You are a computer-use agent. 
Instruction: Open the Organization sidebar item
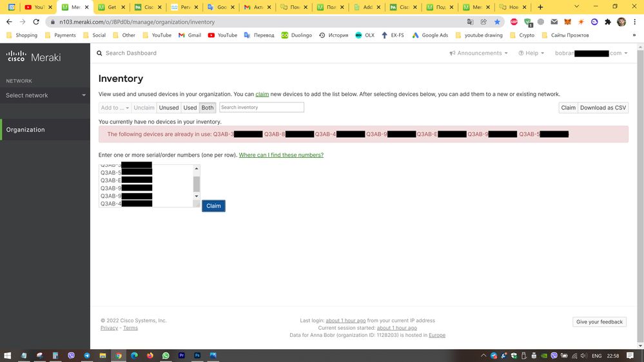click(x=45, y=129)
